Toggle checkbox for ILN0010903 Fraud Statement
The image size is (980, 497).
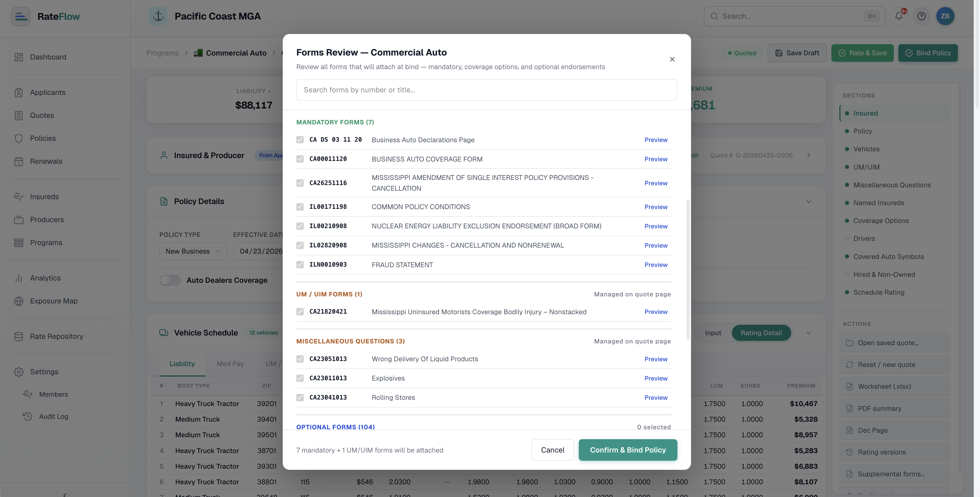pyautogui.click(x=300, y=265)
